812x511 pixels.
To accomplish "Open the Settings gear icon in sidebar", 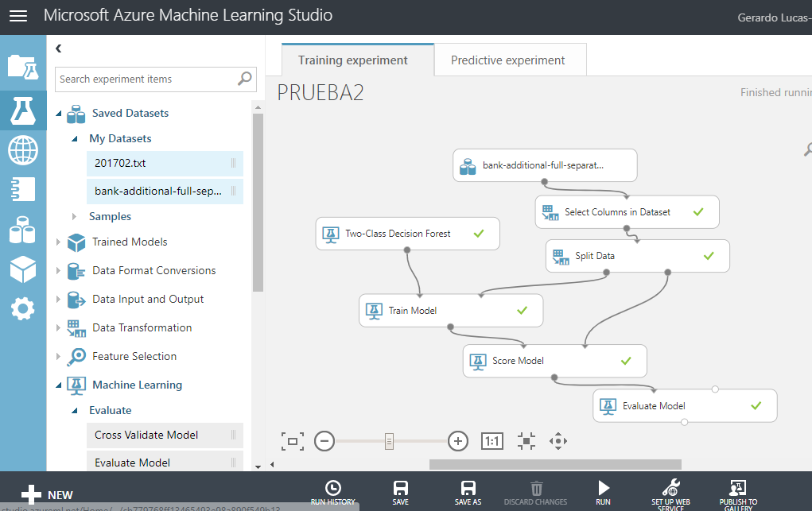I will [23, 308].
